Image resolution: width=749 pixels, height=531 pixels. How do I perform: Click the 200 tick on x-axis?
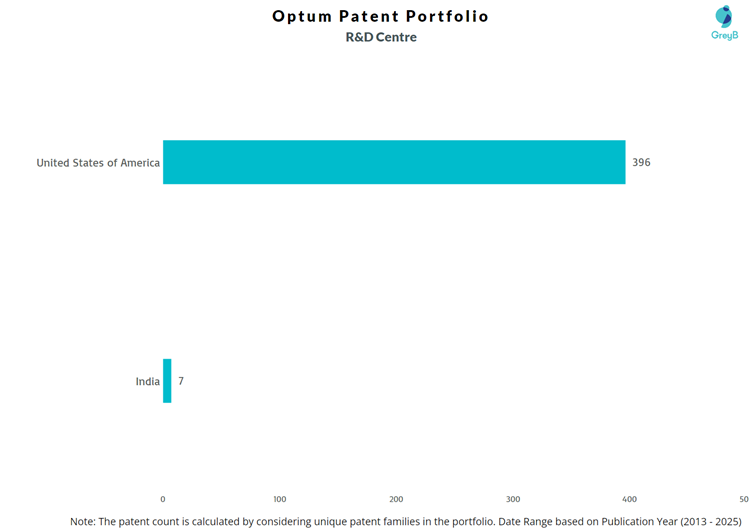pos(396,498)
